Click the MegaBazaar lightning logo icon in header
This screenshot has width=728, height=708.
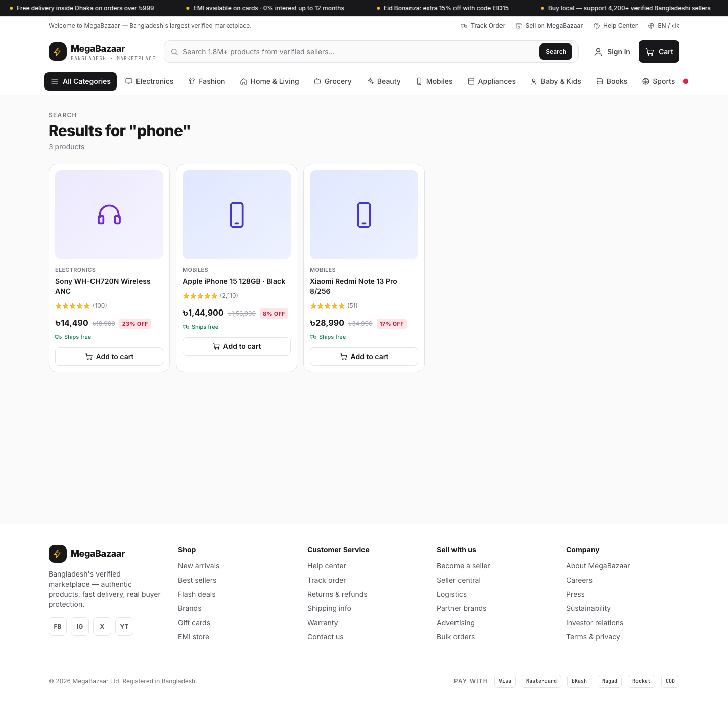pos(58,52)
